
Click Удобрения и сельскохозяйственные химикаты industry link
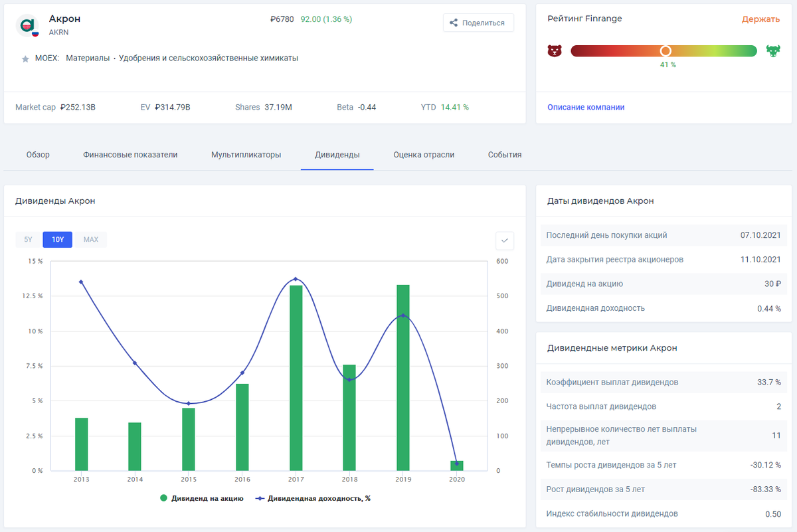209,58
